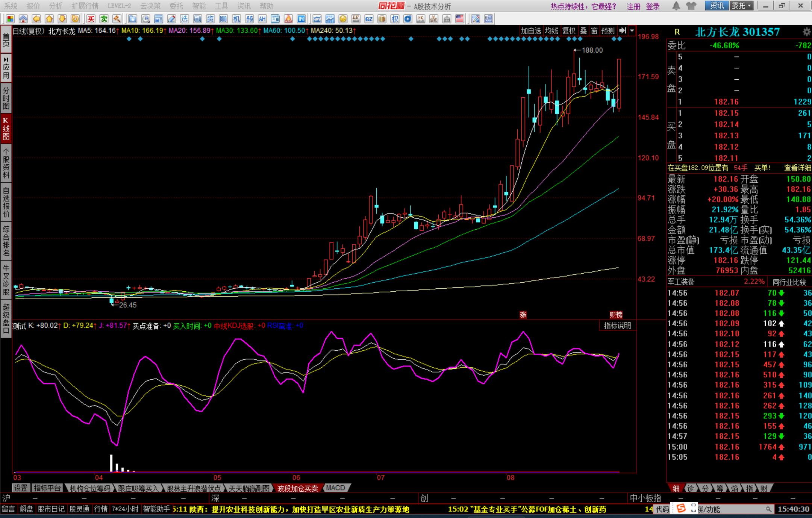Toggle 均线 moving averages display
Image resolution: width=812 pixels, height=518 pixels.
point(551,31)
